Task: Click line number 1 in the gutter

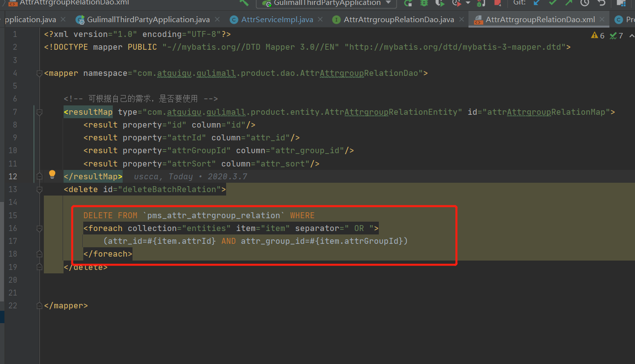Action: pos(15,34)
